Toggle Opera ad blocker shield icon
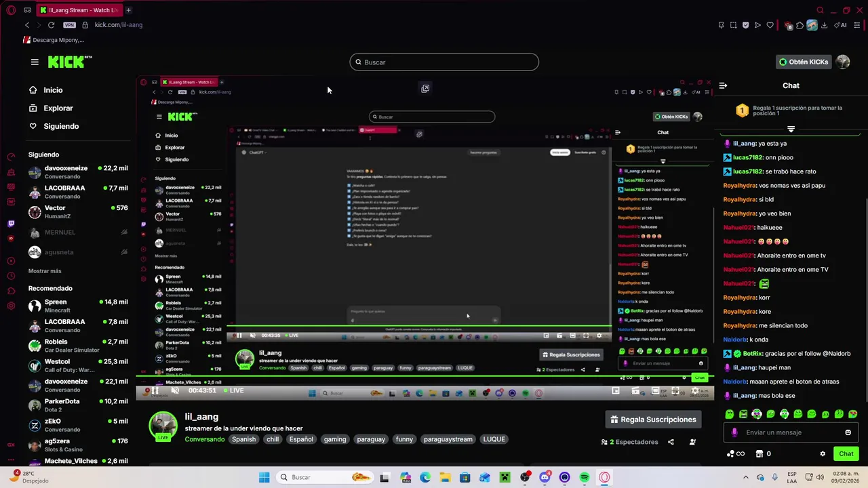The image size is (868, 488). (745, 25)
